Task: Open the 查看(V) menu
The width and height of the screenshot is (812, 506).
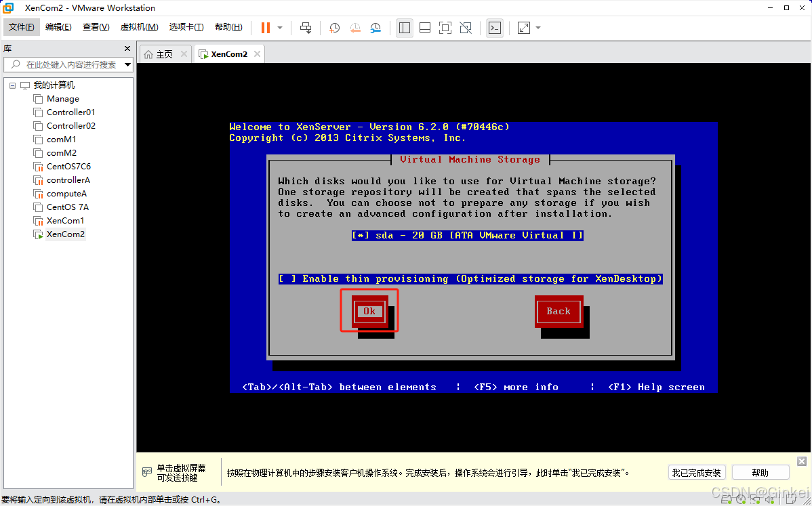Action: 96,27
